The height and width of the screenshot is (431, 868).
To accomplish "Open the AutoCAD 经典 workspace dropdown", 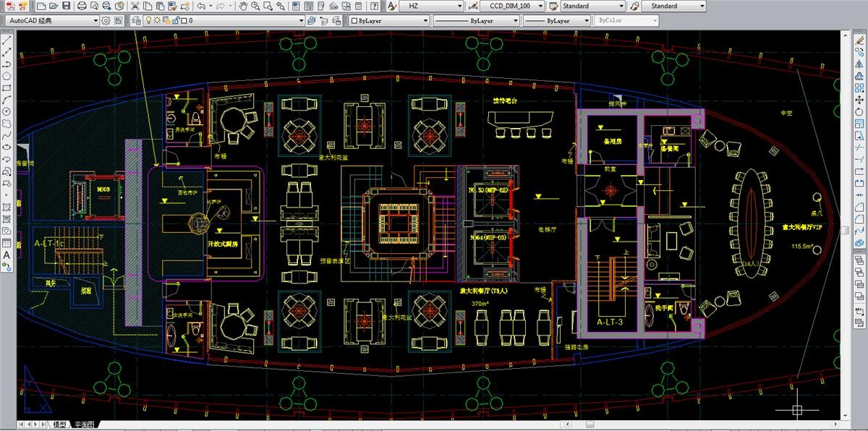I will point(53,21).
